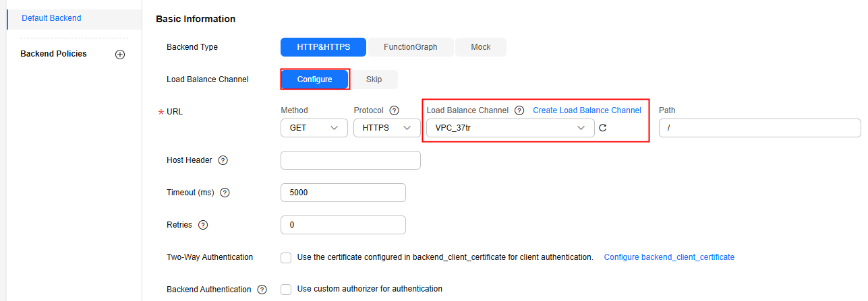This screenshot has width=868, height=301.
Task: Choose Configure for Load Balance Channel
Action: click(x=315, y=79)
